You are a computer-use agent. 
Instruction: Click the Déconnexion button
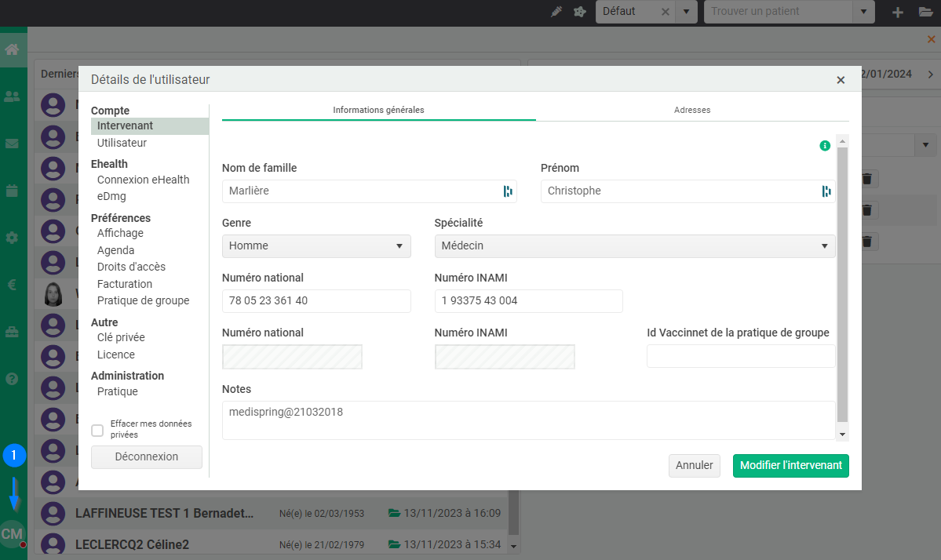coord(147,457)
